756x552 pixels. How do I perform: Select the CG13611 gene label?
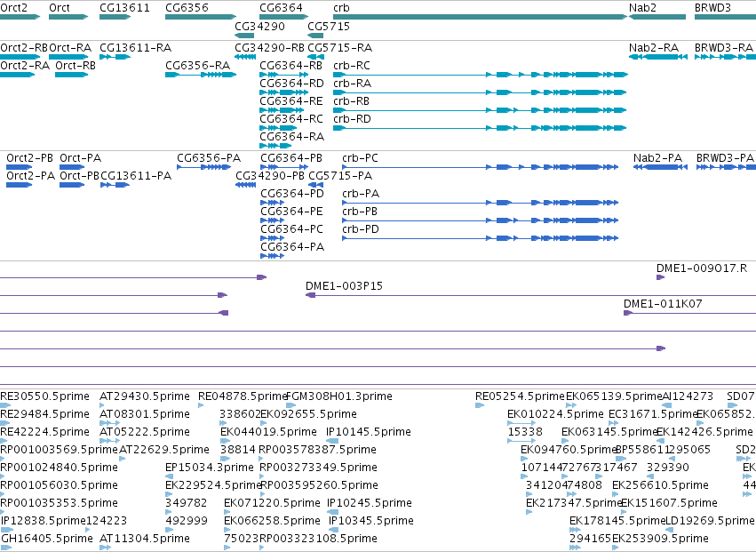(x=125, y=8)
